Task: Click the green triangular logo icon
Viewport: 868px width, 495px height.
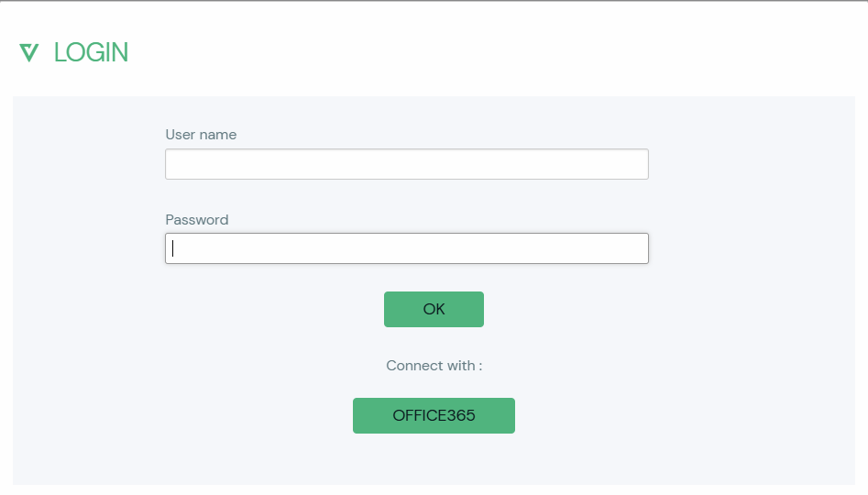Action: click(x=28, y=52)
